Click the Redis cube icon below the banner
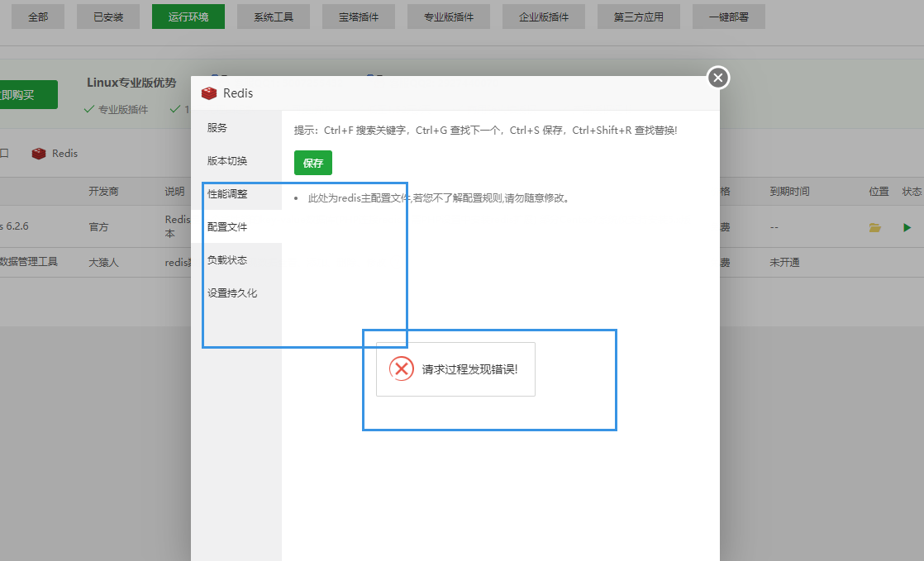This screenshot has width=924, height=561. [39, 153]
